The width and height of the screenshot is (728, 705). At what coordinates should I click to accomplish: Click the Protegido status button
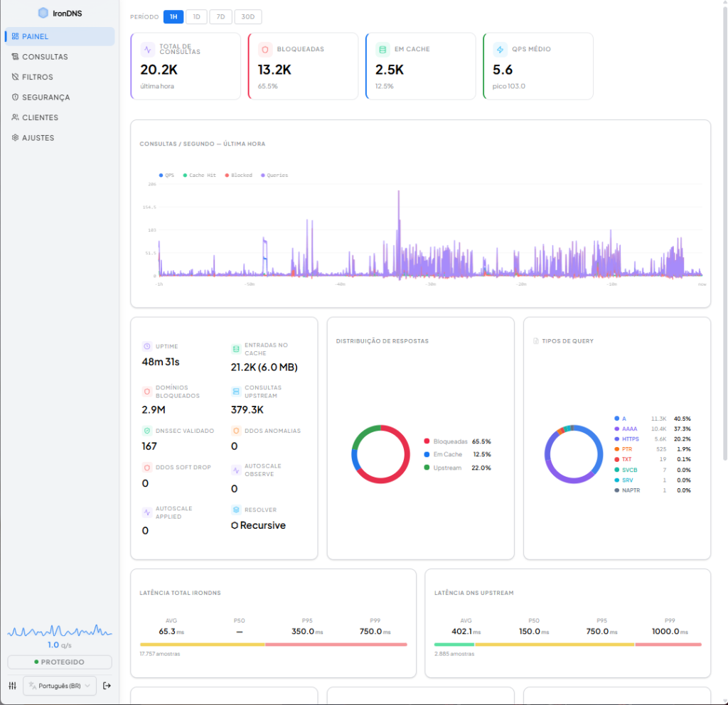point(60,662)
